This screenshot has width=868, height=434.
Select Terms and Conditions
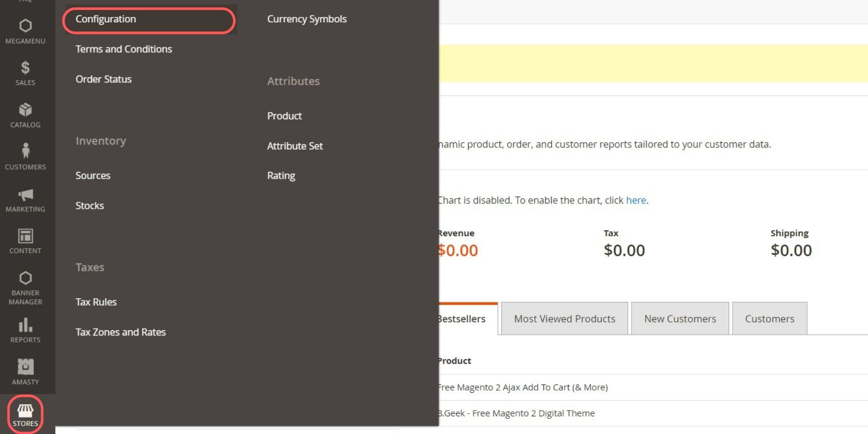(123, 49)
